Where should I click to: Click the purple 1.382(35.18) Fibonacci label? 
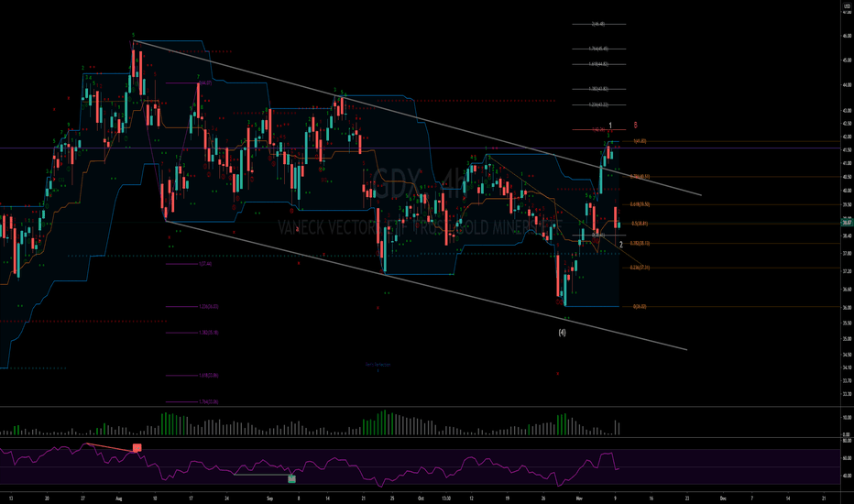[x=209, y=333]
